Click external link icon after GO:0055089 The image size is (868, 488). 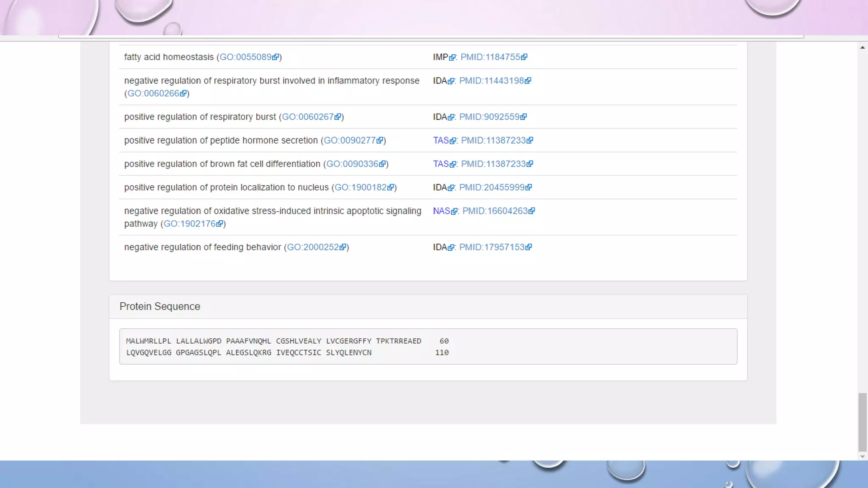(x=275, y=57)
